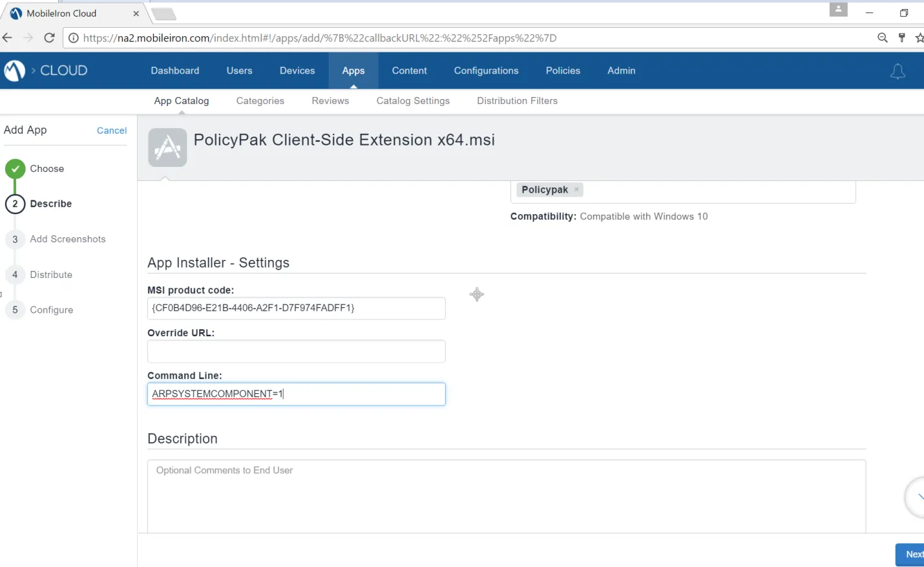Go to Policies
924x567 pixels.
563,70
